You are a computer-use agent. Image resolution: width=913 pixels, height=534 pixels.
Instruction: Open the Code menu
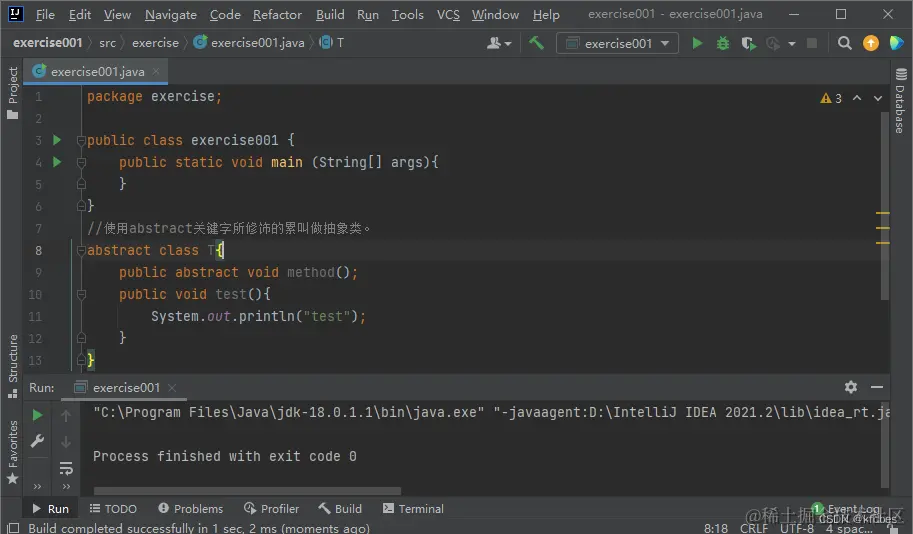pos(225,15)
